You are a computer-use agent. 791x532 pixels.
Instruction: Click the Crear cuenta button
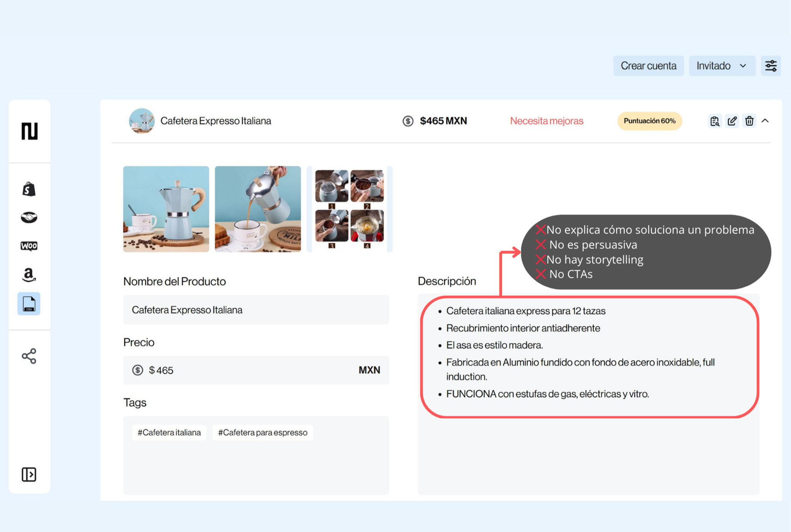tap(648, 66)
